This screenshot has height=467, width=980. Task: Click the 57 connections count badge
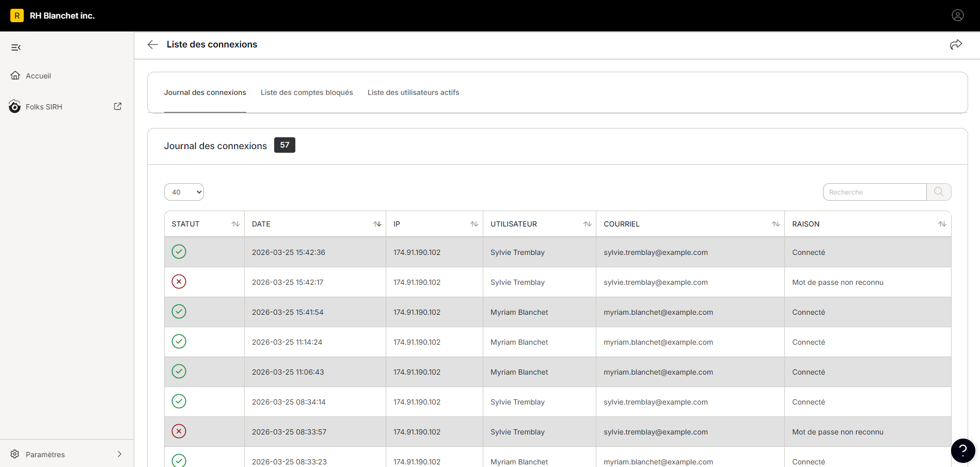point(284,145)
